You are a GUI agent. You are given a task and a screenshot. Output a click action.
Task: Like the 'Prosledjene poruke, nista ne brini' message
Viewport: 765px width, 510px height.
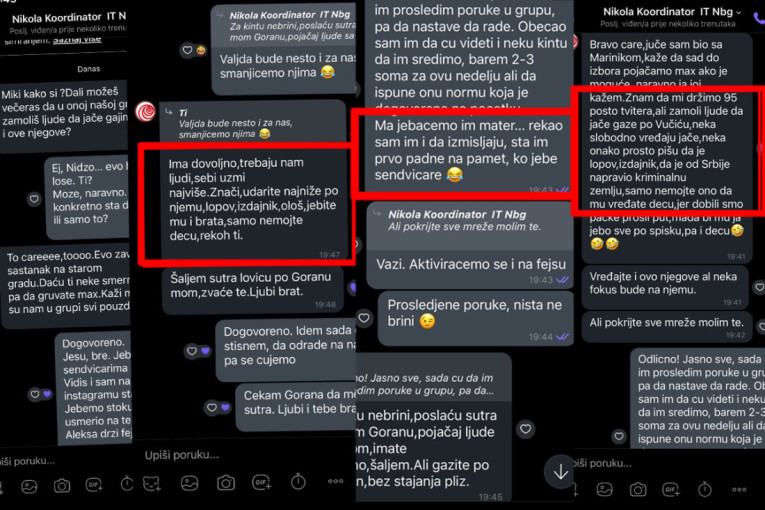[364, 318]
